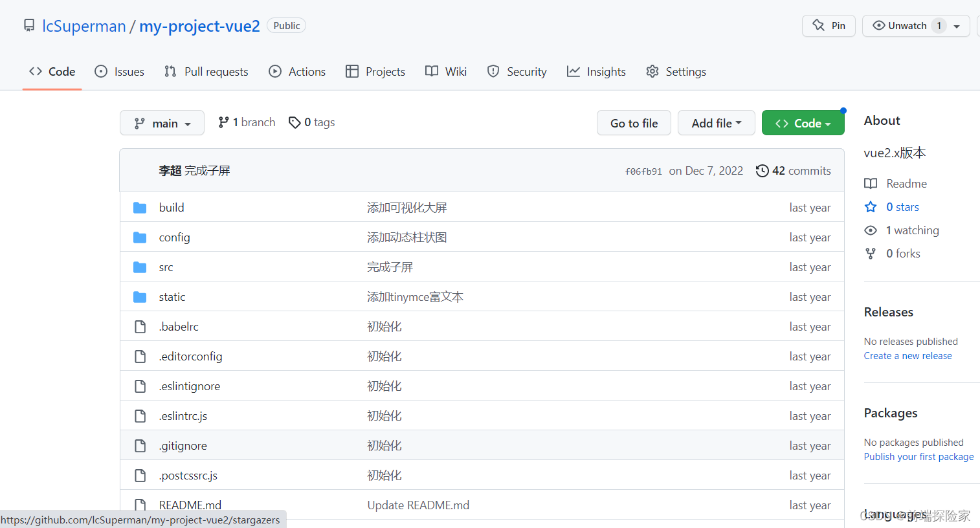Click the Go to file button

coord(634,123)
